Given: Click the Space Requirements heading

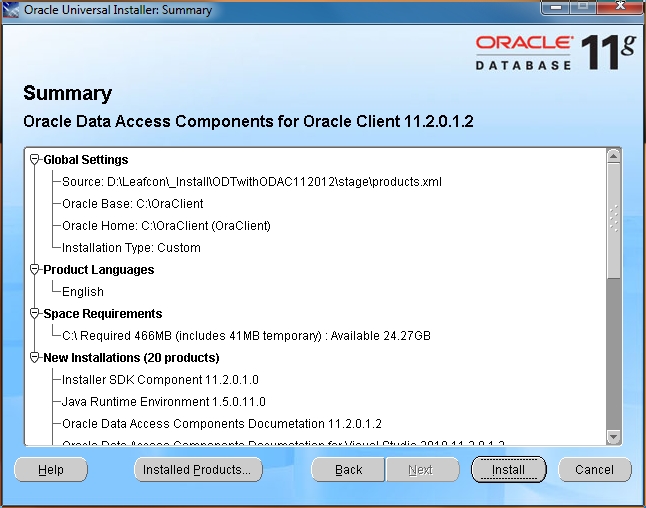Looking at the screenshot, I should click(103, 314).
